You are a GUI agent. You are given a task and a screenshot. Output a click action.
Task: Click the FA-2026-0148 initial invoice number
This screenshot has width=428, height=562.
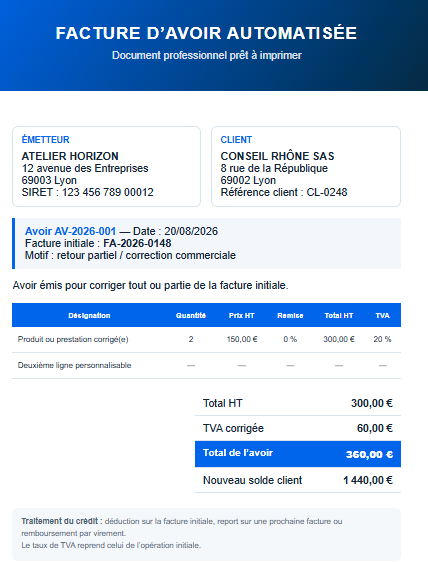click(x=137, y=243)
